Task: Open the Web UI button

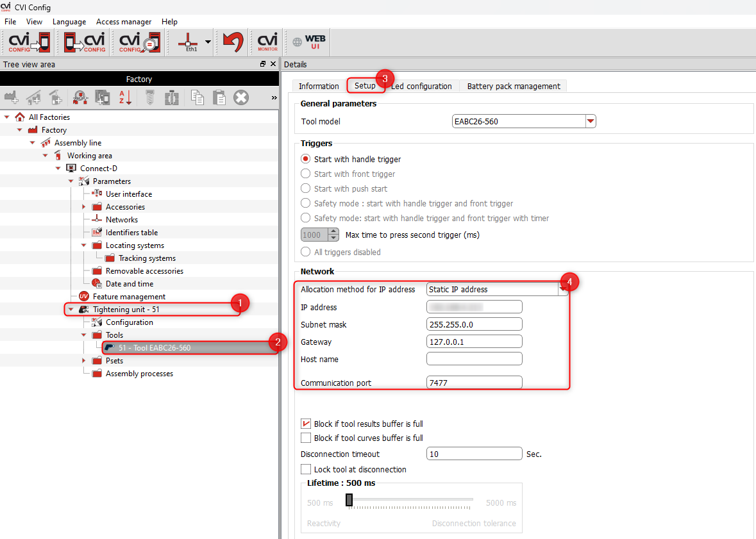Action: [x=309, y=42]
